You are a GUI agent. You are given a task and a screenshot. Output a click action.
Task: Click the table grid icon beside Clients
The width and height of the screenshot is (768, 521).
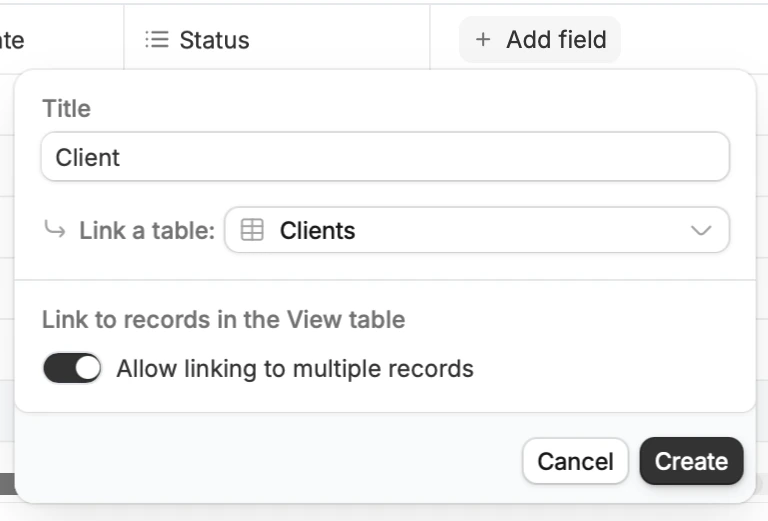point(252,230)
